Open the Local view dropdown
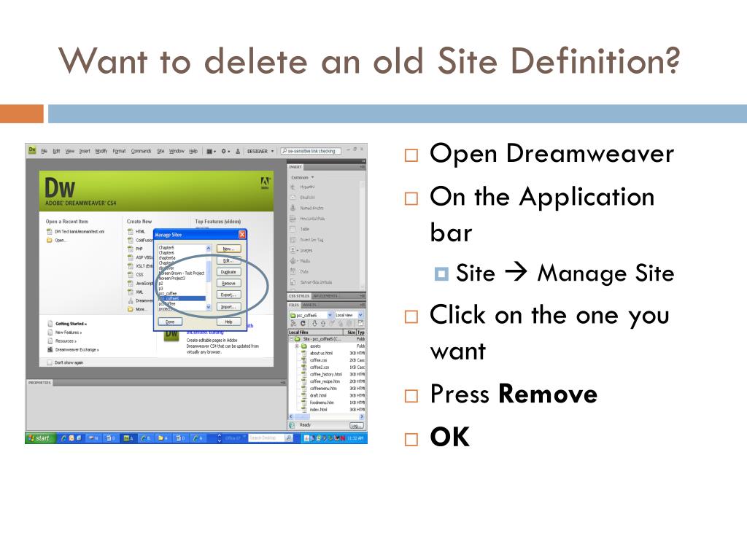Viewport: 747px width, 560px height. pos(349,315)
